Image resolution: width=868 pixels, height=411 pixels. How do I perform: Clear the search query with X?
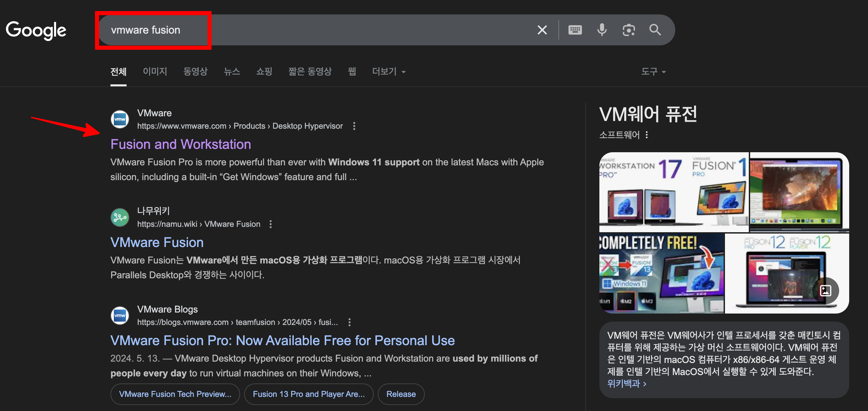(x=542, y=30)
